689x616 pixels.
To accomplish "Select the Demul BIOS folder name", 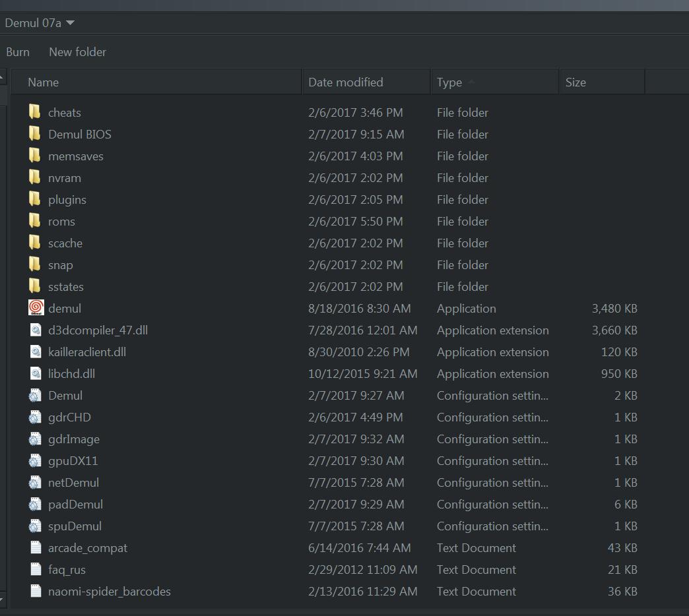I will [80, 134].
